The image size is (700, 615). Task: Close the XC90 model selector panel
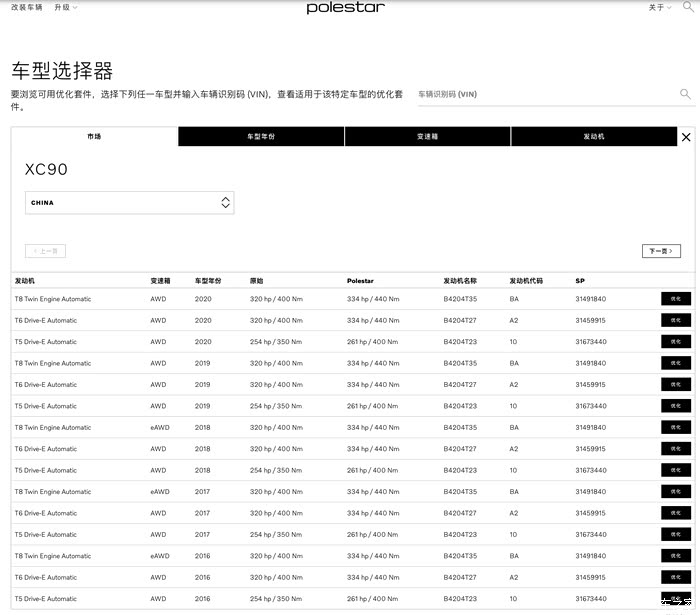tap(686, 137)
